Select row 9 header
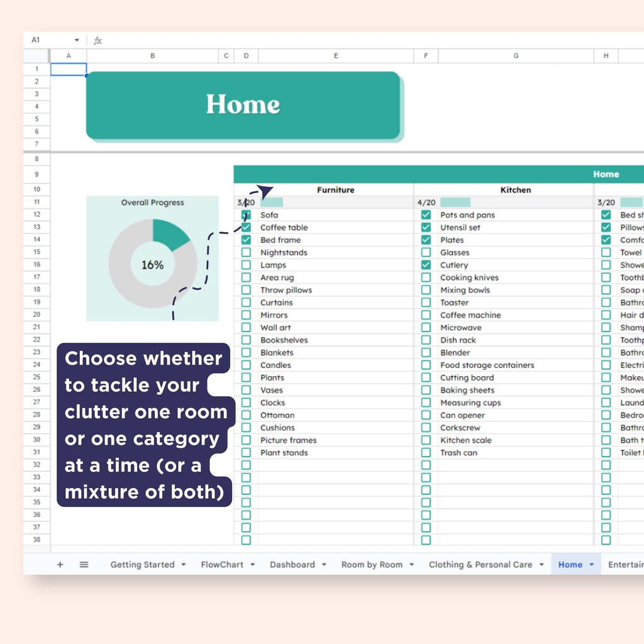 pos(36,174)
